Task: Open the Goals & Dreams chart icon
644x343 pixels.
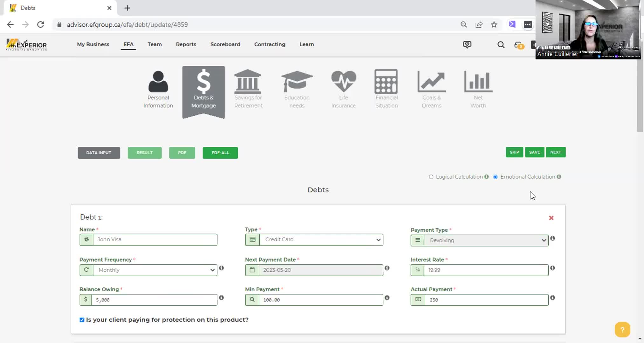Action: coord(431,82)
